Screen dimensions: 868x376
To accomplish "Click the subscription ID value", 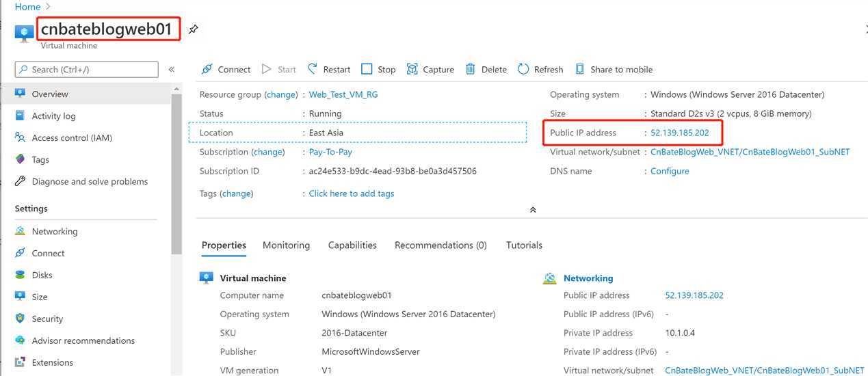I will tap(393, 171).
